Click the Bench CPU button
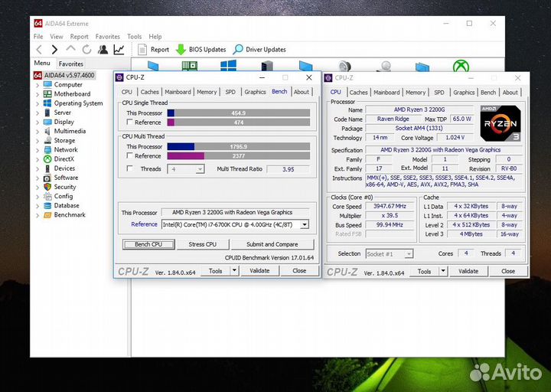551x392 pixels. click(148, 244)
